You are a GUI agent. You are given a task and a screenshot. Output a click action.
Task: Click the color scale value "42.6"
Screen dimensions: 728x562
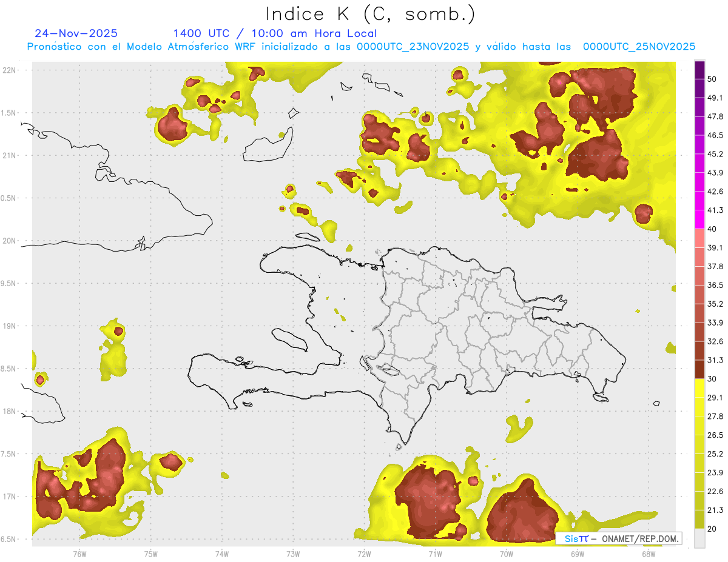click(x=715, y=192)
